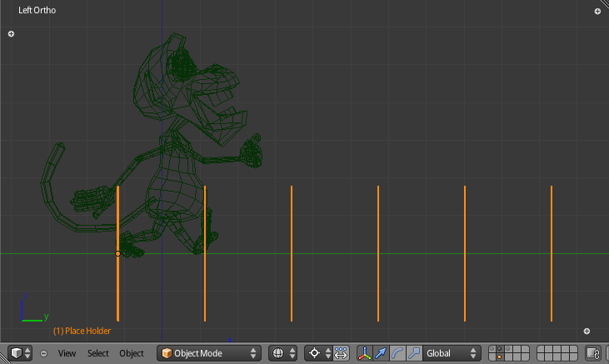
Task: Toggle manipulate object centers only
Action: point(341,353)
